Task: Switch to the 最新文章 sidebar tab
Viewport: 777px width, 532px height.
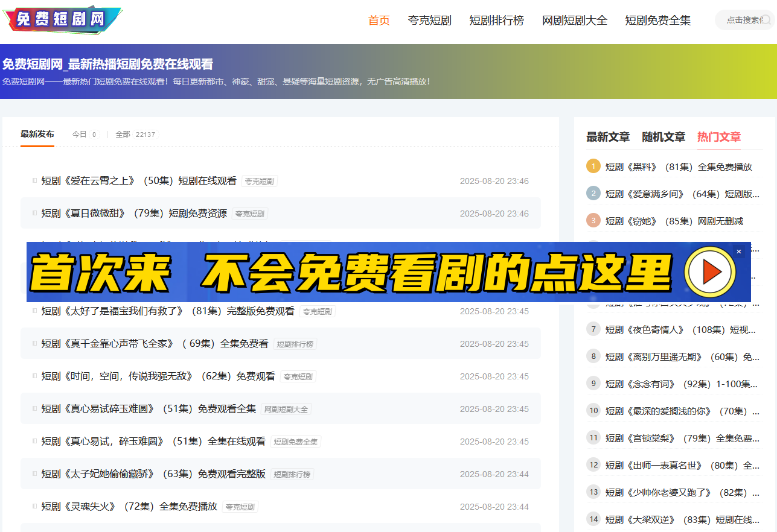Action: 608,137
